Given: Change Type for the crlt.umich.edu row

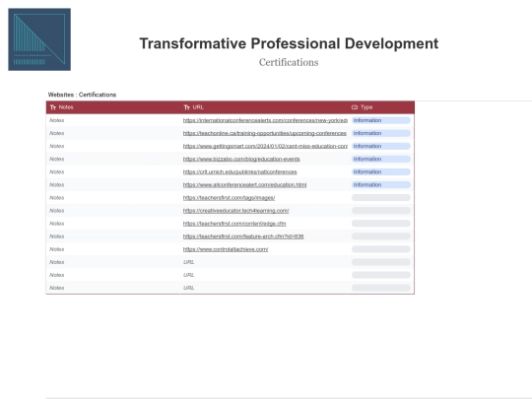Looking at the screenshot, I should (x=381, y=172).
